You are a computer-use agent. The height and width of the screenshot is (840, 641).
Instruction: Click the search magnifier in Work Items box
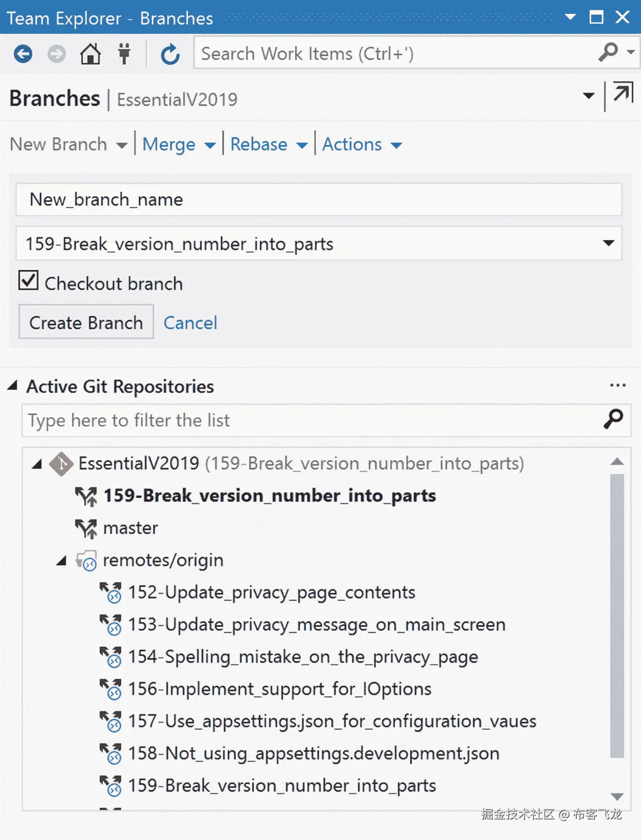(x=608, y=53)
